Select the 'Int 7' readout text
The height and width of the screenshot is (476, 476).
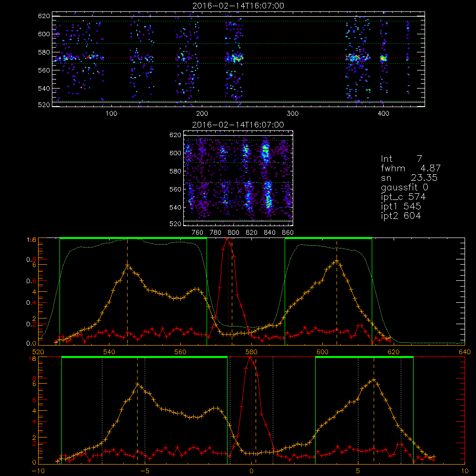(x=401, y=159)
